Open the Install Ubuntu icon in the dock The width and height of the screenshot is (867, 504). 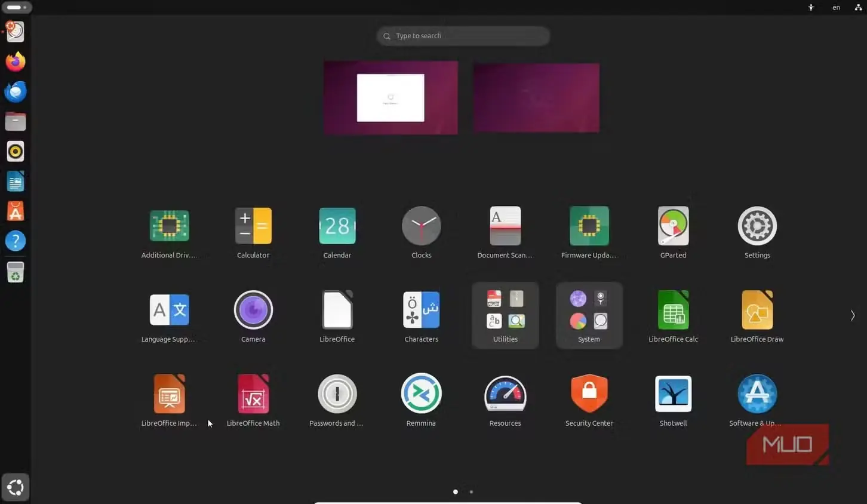pos(16,31)
